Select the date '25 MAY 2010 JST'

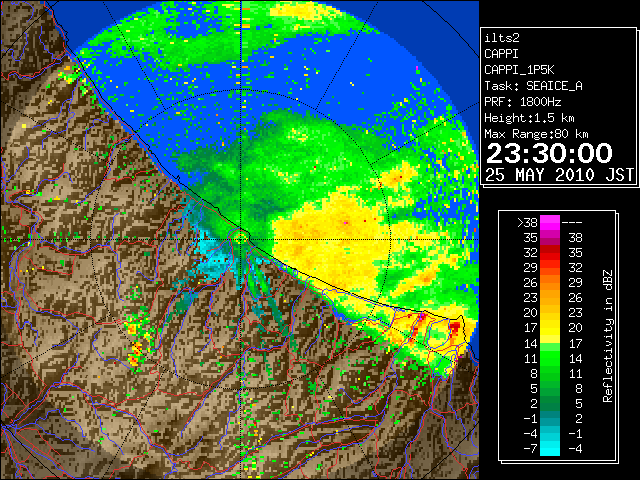click(559, 175)
